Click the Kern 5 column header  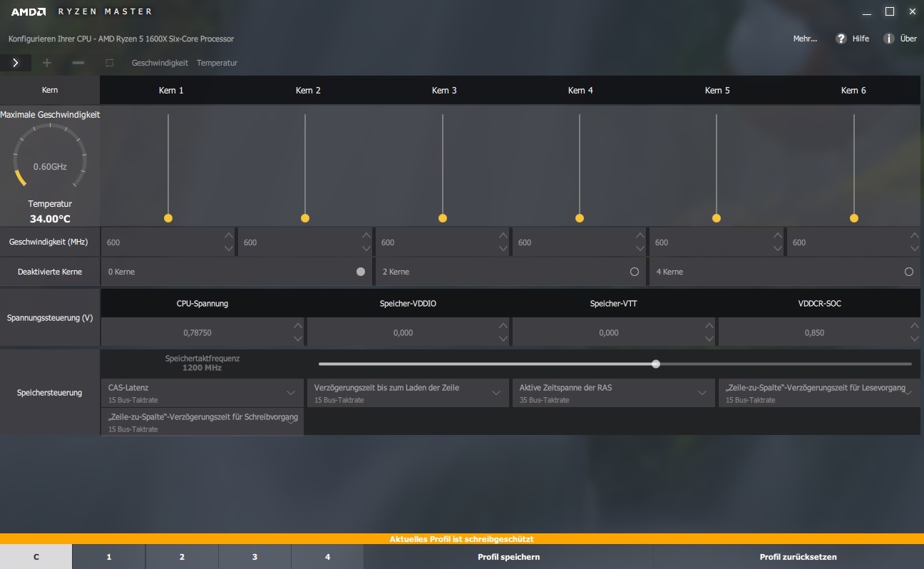coord(717,91)
